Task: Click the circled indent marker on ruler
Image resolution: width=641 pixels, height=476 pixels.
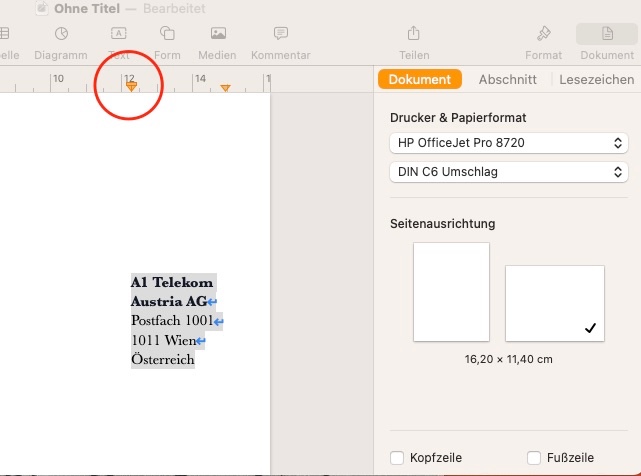Action: tap(131, 88)
